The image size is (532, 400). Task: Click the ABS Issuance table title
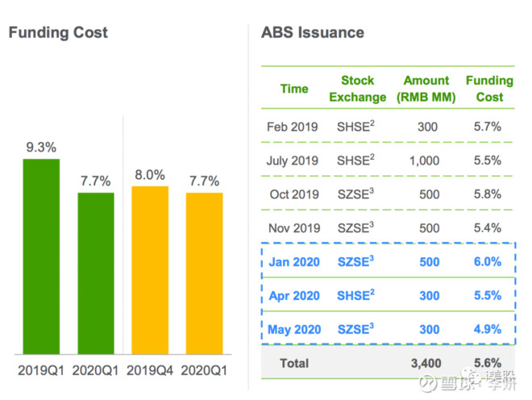pos(312,33)
